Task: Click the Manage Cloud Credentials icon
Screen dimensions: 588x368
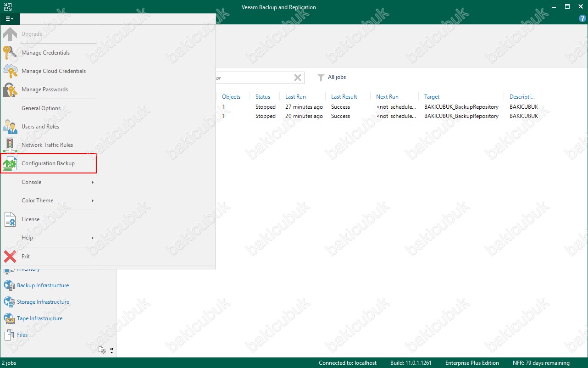Action: click(x=10, y=71)
